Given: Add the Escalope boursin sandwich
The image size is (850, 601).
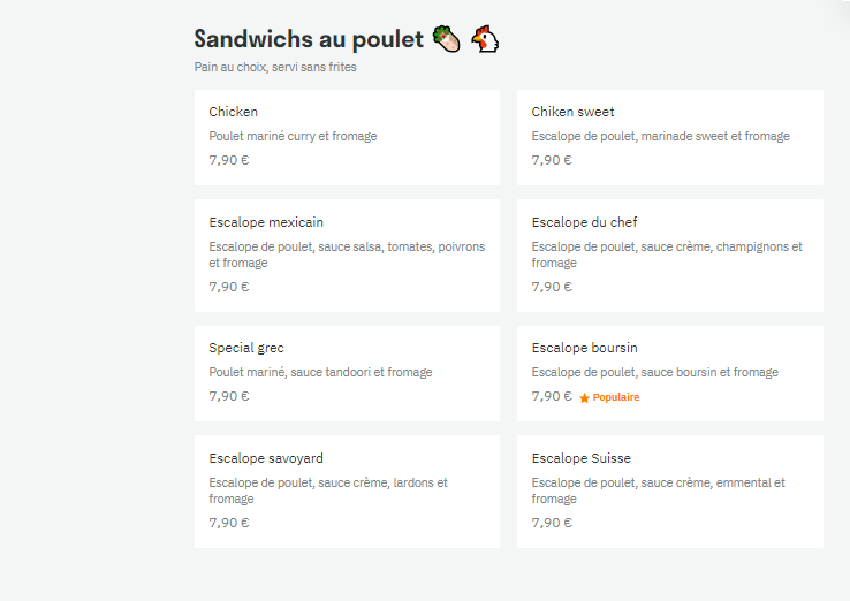Looking at the screenshot, I should [x=670, y=373].
